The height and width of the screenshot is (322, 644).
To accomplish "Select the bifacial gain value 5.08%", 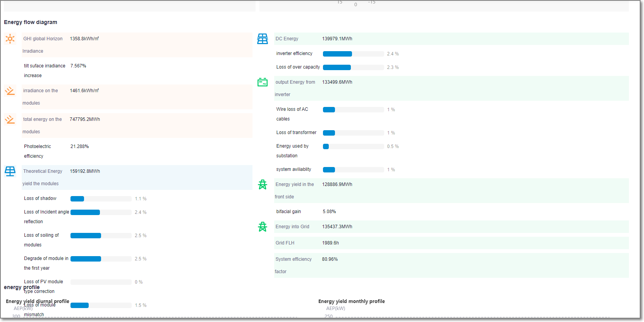I will [x=330, y=212].
